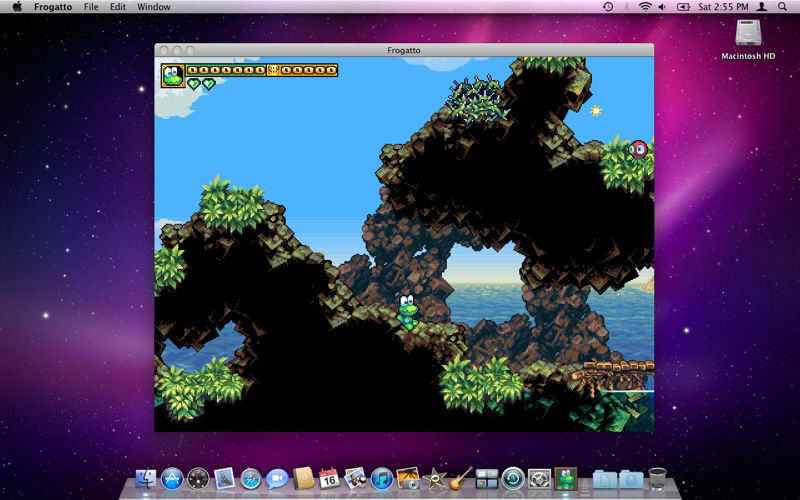
Task: Click the Time Machine menu bar status icon
Action: click(x=608, y=7)
